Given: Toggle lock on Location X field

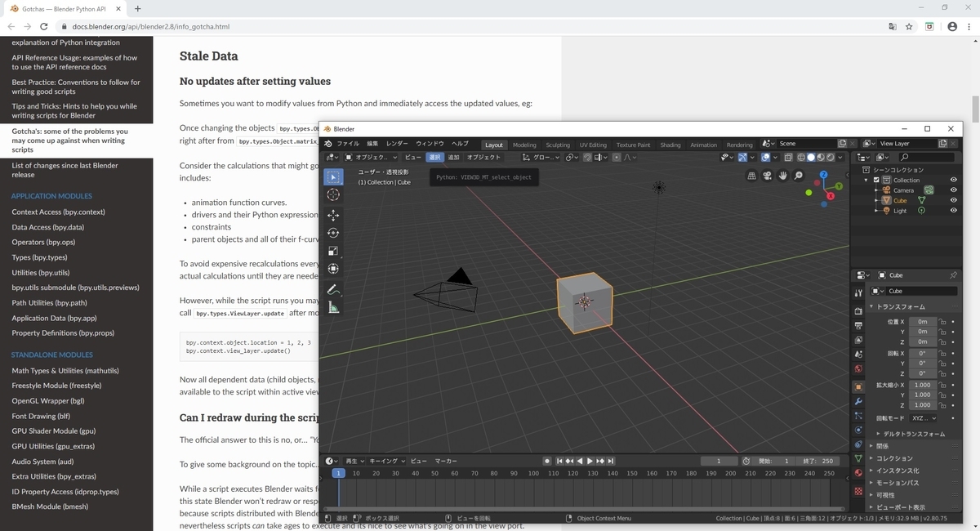Looking at the screenshot, I should coord(942,322).
